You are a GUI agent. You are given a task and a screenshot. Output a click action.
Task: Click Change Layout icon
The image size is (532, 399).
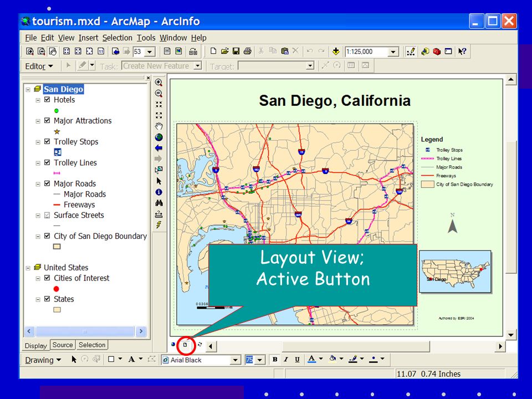[x=193, y=52]
